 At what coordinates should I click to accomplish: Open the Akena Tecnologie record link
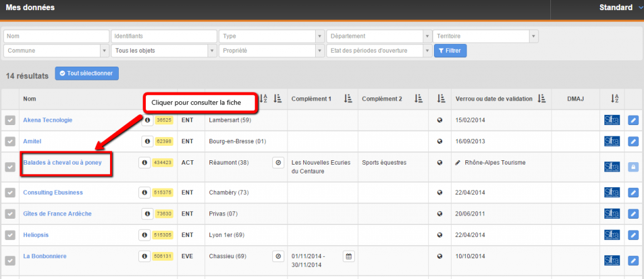[x=48, y=120]
